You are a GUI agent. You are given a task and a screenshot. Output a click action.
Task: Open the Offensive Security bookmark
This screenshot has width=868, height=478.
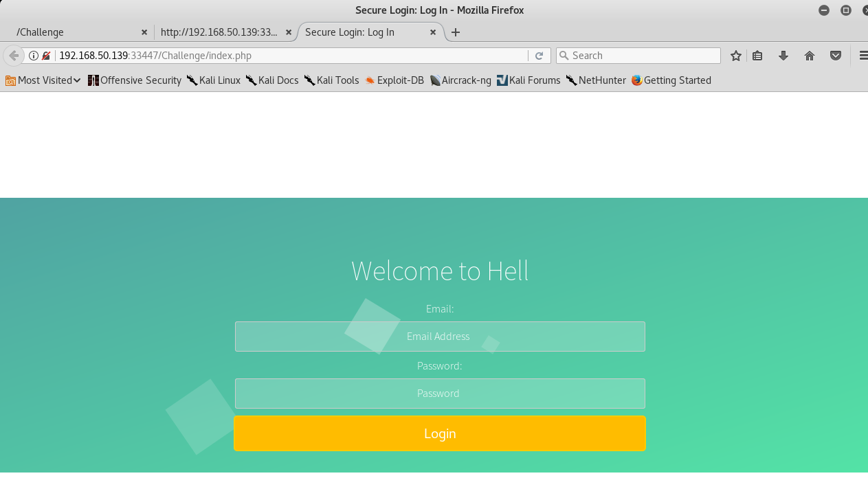[135, 80]
